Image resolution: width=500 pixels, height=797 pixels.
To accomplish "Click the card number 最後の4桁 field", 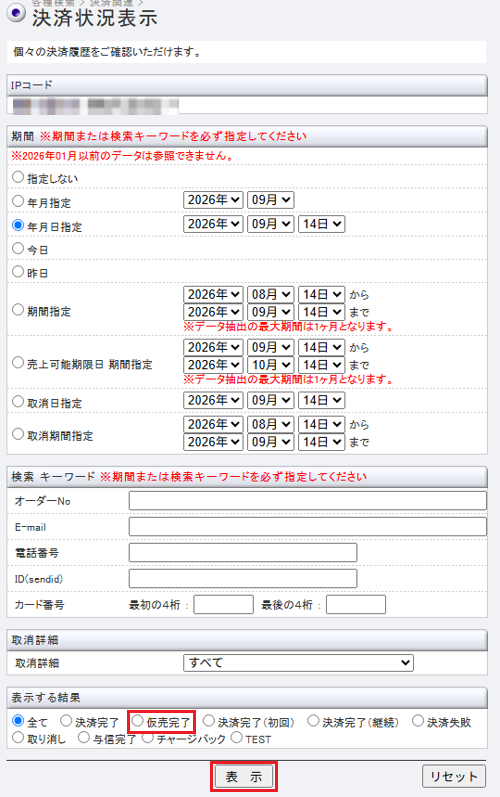I will [x=356, y=605].
